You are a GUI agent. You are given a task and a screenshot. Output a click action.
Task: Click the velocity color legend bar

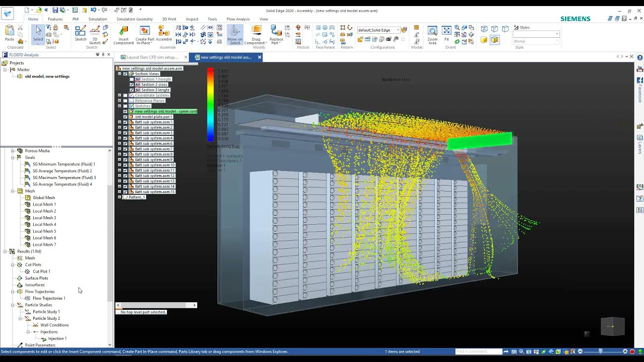(210, 105)
